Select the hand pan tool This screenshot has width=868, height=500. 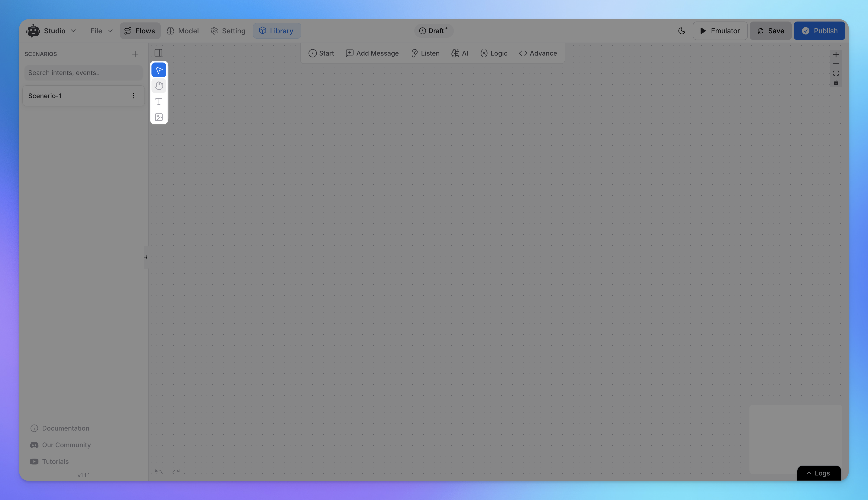click(x=159, y=86)
